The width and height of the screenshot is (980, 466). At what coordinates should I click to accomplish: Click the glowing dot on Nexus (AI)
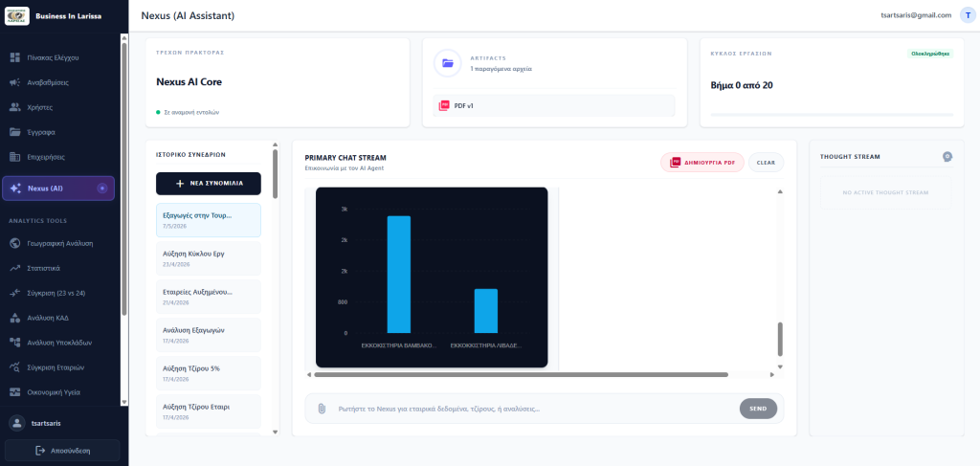pyautogui.click(x=103, y=188)
